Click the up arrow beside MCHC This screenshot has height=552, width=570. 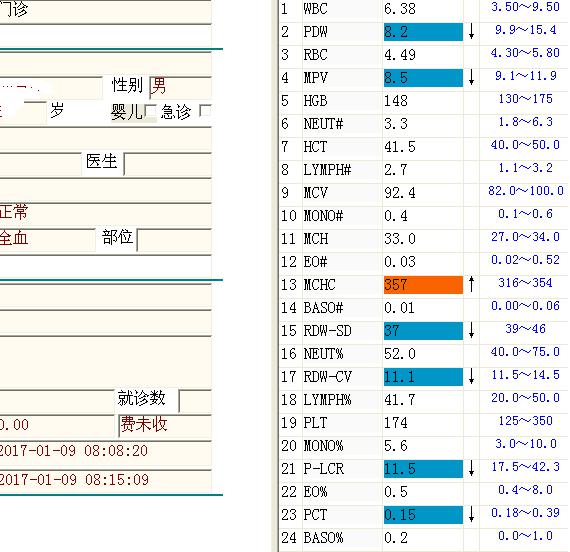[471, 284]
